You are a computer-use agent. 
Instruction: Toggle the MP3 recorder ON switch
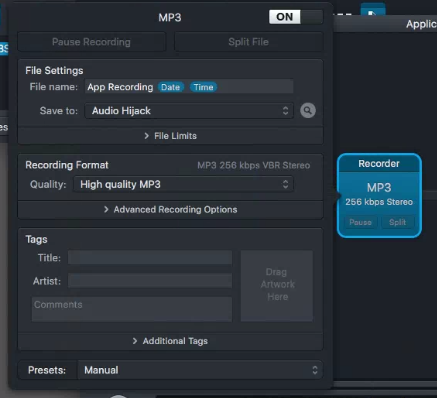point(296,17)
